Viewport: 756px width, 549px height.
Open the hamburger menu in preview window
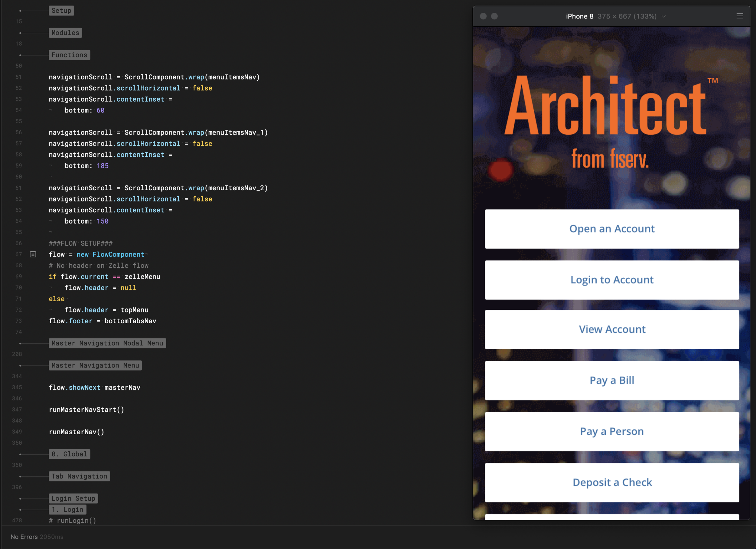click(x=740, y=16)
